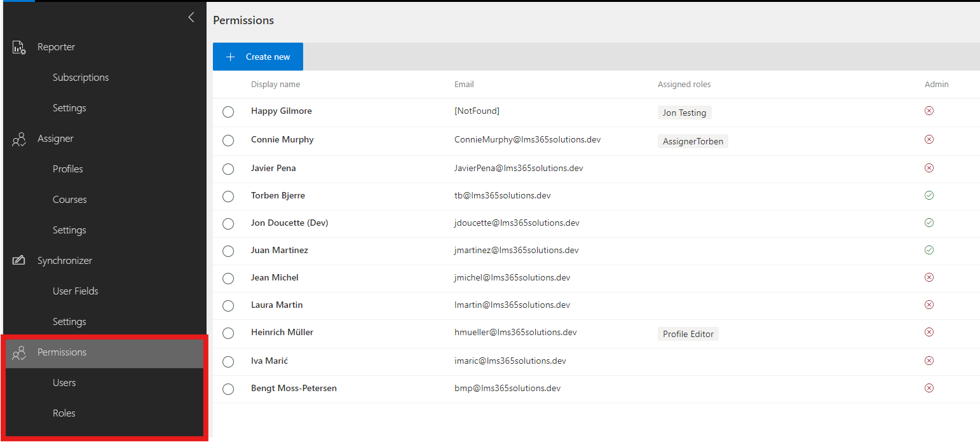Open Subscriptions under Reporter
Viewport: 980px width, 442px height.
81,77
